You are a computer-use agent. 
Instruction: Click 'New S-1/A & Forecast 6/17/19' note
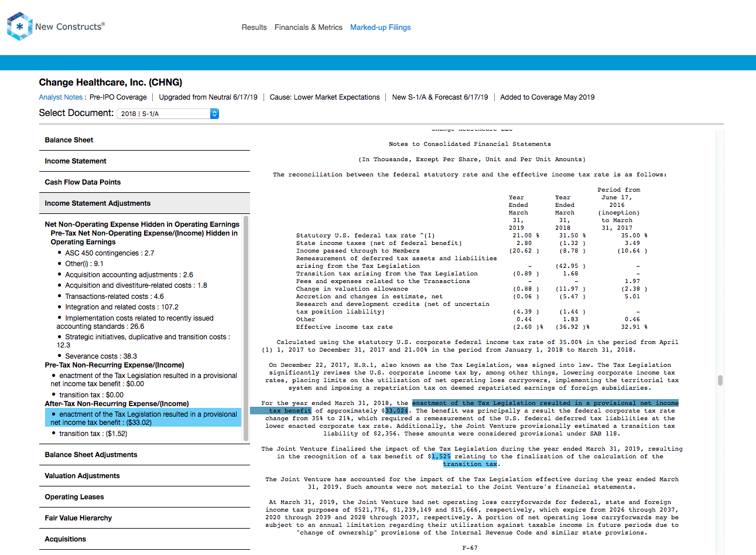click(440, 97)
